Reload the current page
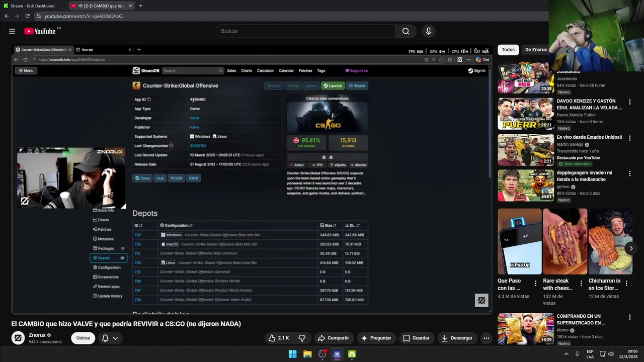 click(x=28, y=16)
